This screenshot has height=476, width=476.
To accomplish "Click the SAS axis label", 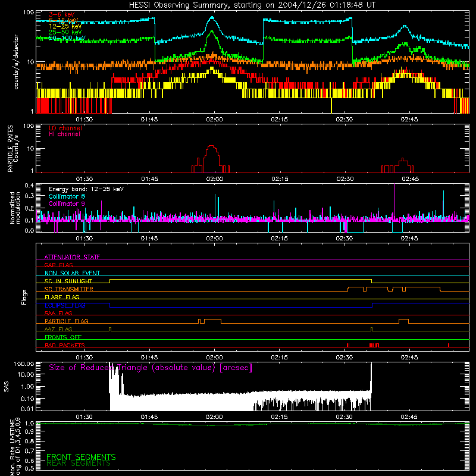I will [6, 387].
